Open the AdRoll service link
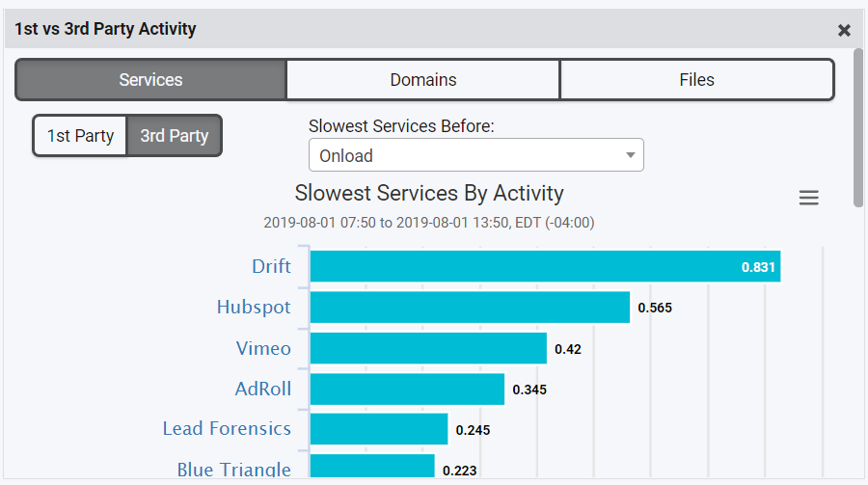868x485 pixels. (263, 389)
